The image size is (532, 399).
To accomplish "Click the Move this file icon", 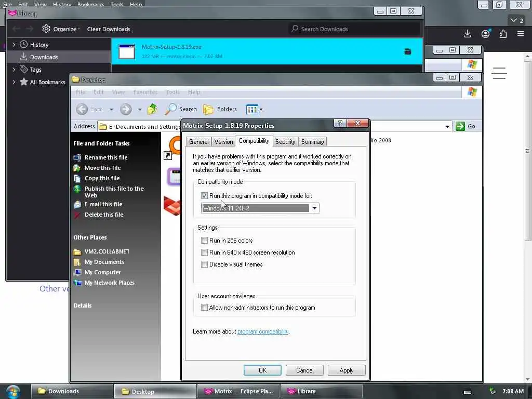I will tap(77, 168).
